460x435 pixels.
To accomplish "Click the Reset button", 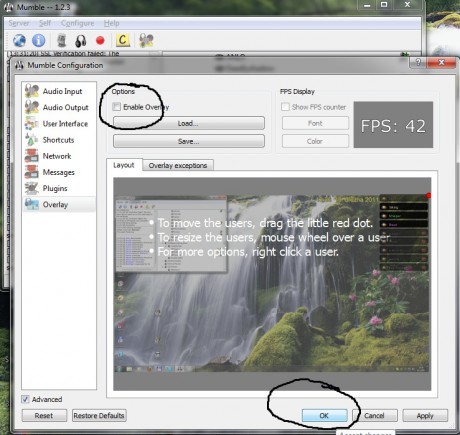I will pos(44,416).
